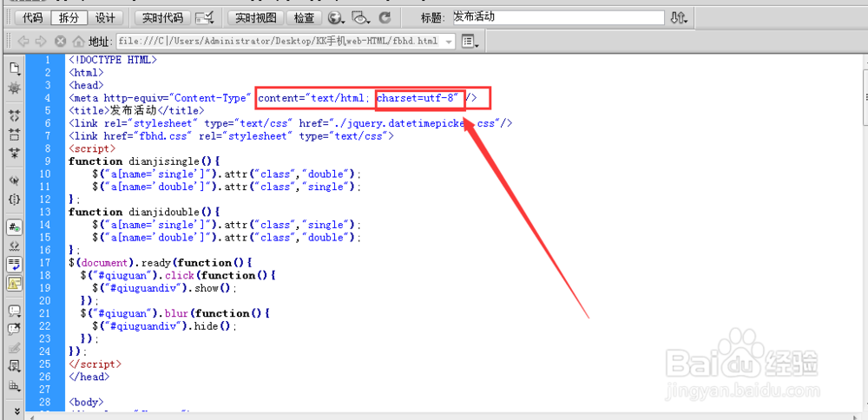Click the <head> tag on line 3
This screenshot has height=420, width=868.
tap(86, 85)
